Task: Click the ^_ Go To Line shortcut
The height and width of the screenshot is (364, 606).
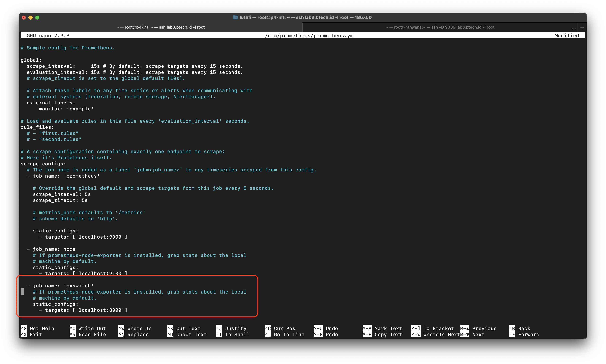Action: coord(285,335)
